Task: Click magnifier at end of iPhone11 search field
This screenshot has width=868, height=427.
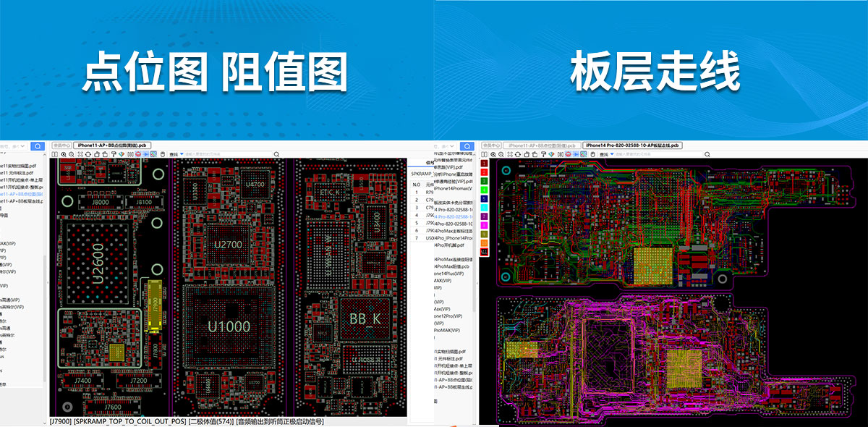Action: tap(276, 154)
